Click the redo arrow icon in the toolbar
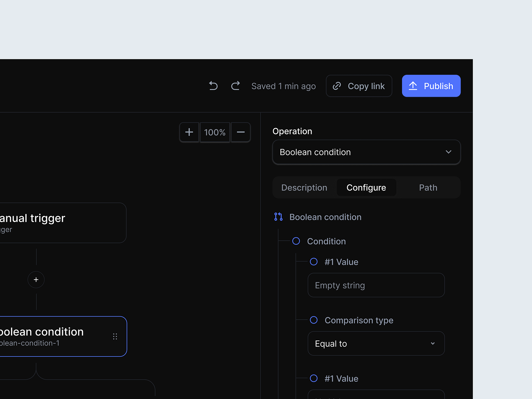Viewport: 532px width, 399px height. pos(235,86)
